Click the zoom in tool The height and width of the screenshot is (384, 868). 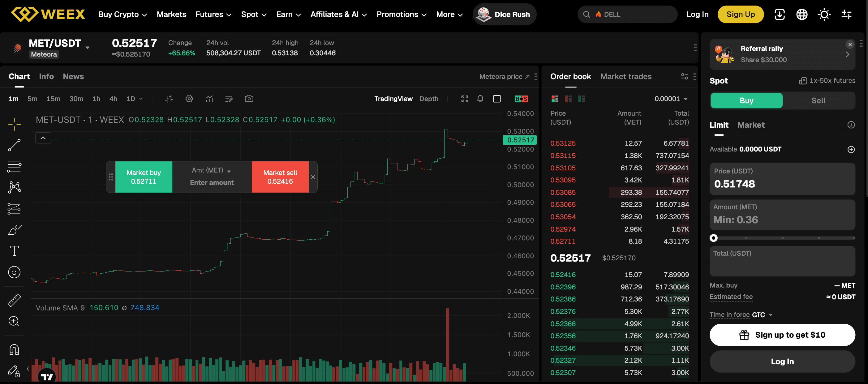(14, 321)
